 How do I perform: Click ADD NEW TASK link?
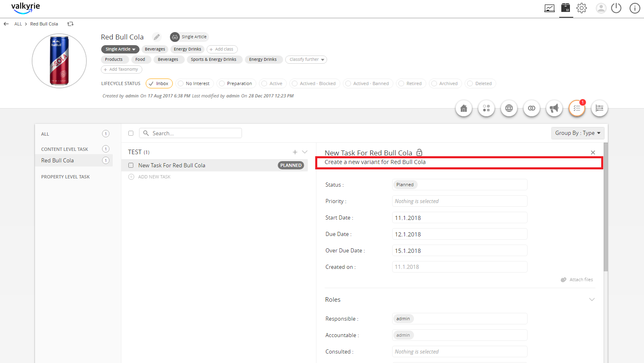(x=154, y=177)
